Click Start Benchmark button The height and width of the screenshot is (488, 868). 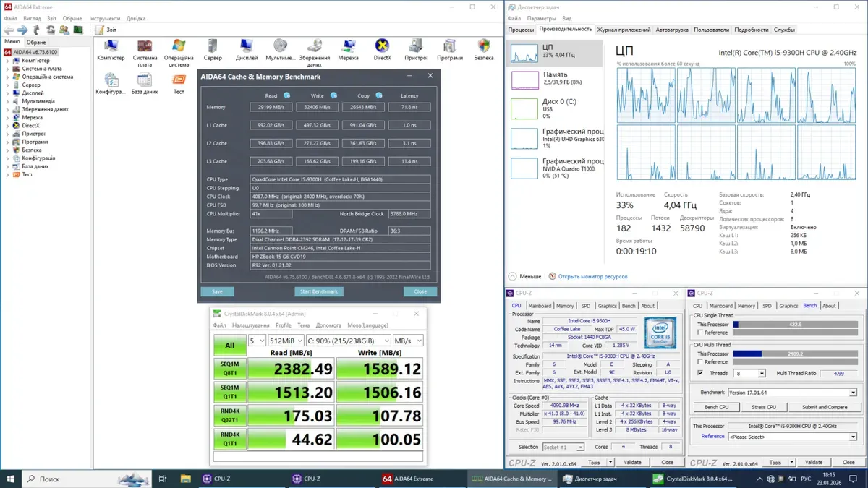click(x=318, y=291)
